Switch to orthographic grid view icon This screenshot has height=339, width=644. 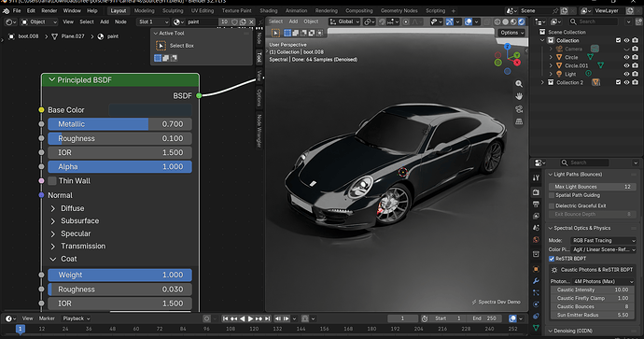click(x=519, y=121)
